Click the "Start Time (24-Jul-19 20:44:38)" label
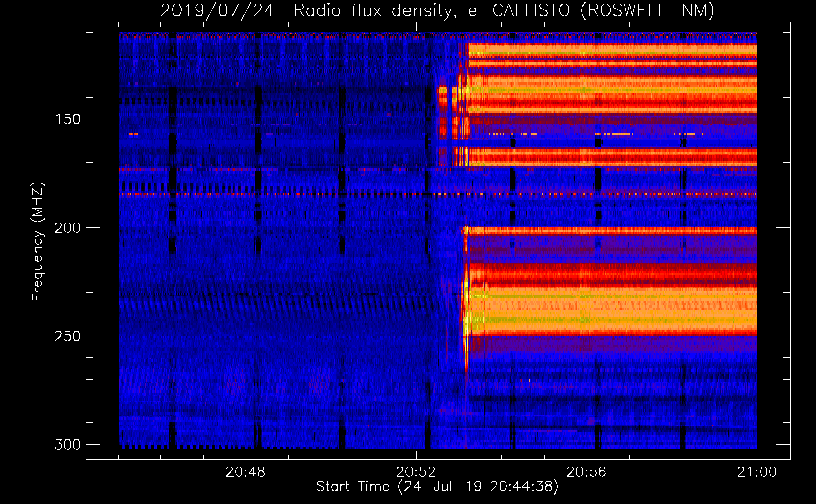 [x=437, y=487]
